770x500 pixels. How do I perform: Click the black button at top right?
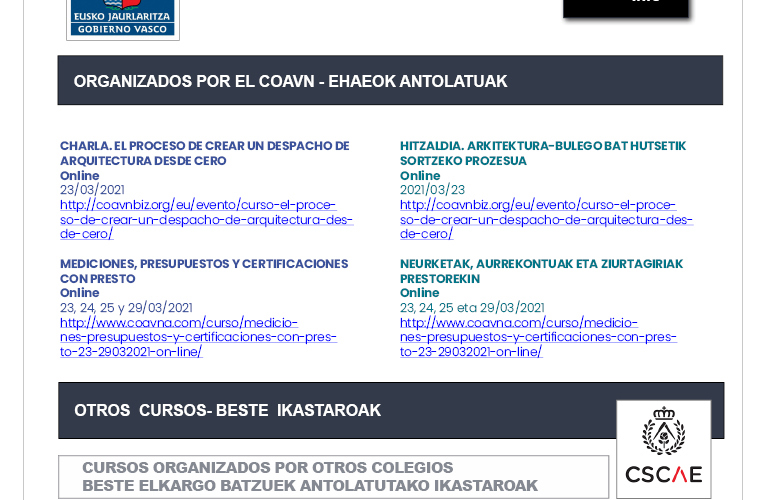tap(626, 9)
